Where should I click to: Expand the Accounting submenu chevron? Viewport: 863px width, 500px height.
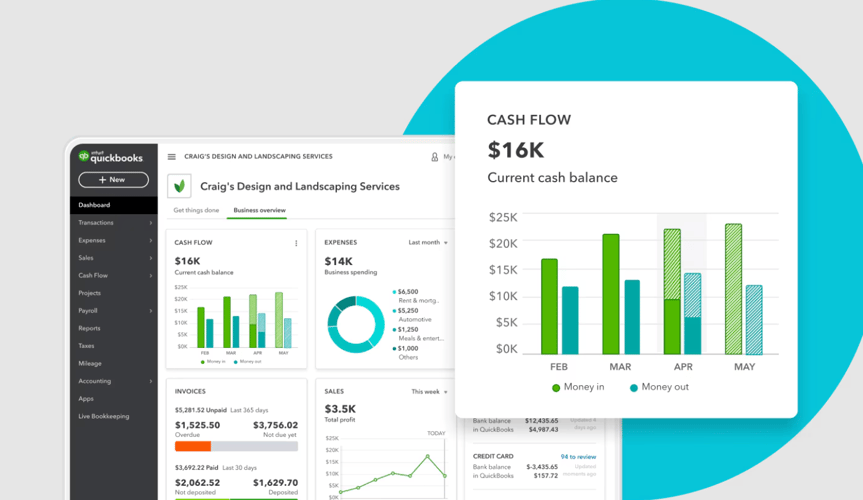coord(151,381)
